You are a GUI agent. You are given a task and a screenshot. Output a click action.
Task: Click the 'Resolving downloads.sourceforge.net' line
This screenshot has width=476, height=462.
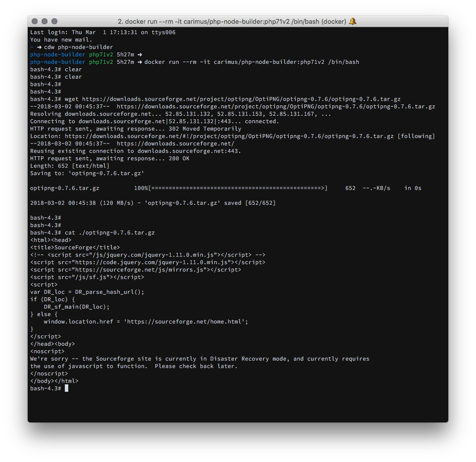click(x=180, y=114)
